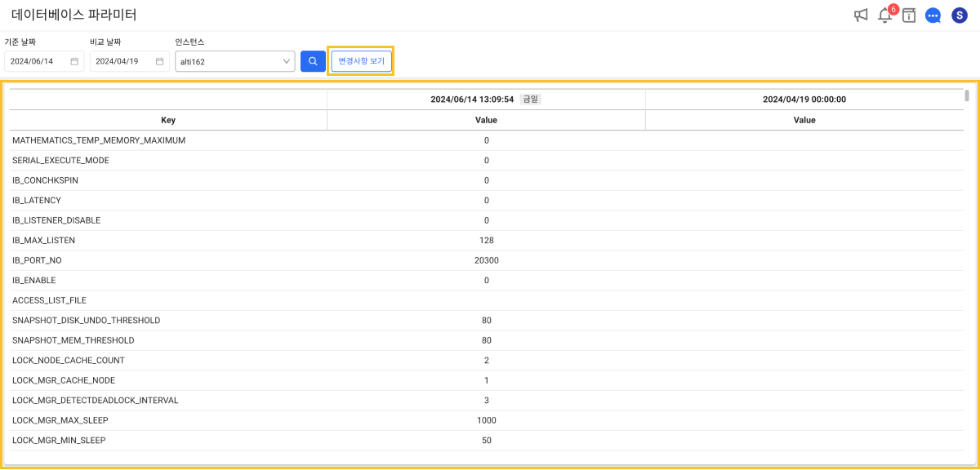This screenshot has width=980, height=470.
Task: Click the table vertical scrollbar thumb
Action: 967,95
